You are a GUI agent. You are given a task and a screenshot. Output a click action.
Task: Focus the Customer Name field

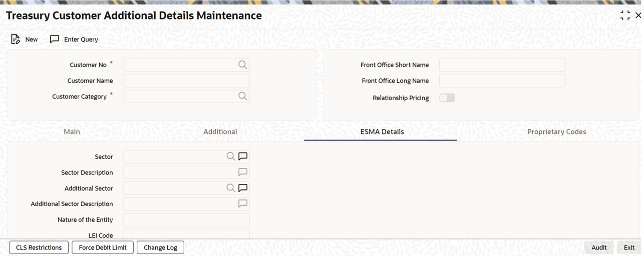point(187,80)
